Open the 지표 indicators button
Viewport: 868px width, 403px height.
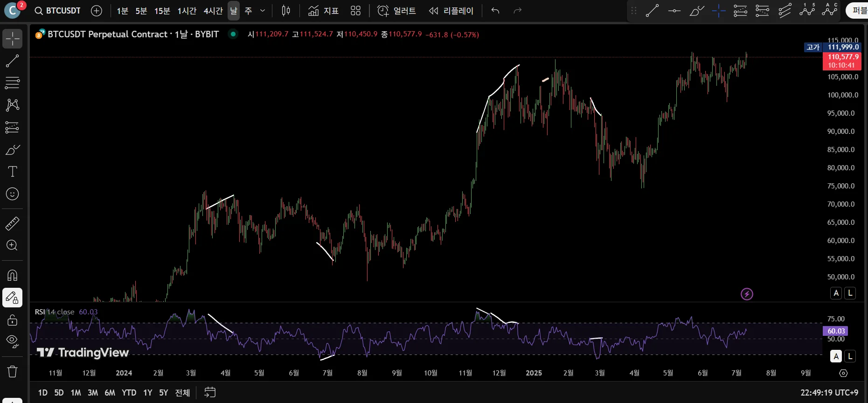click(x=324, y=11)
